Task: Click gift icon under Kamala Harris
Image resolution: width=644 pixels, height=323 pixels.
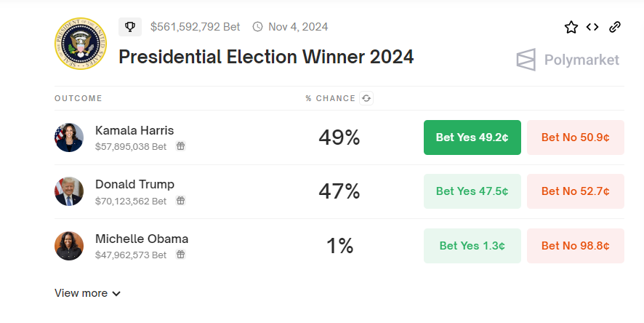Action: pyautogui.click(x=180, y=146)
